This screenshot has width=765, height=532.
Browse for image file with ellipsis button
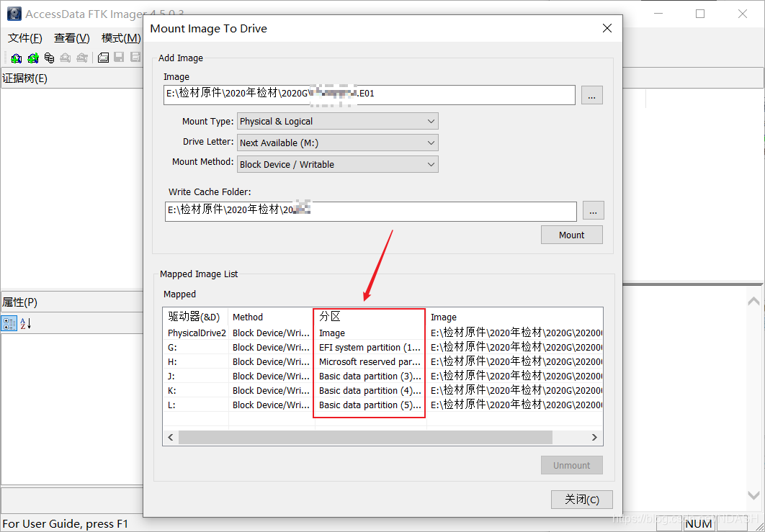click(592, 96)
